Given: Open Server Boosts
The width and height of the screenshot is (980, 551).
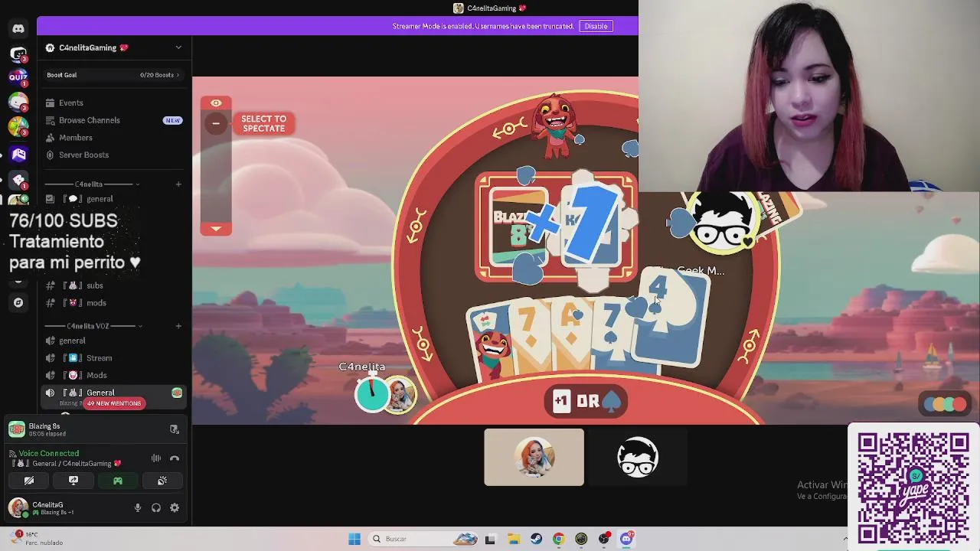Looking at the screenshot, I should (115, 155).
